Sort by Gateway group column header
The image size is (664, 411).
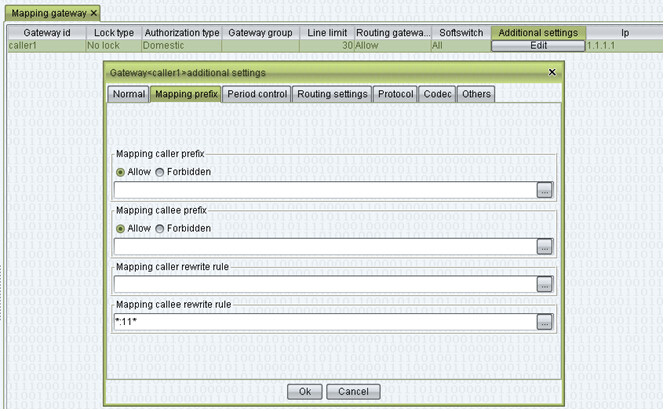click(260, 33)
